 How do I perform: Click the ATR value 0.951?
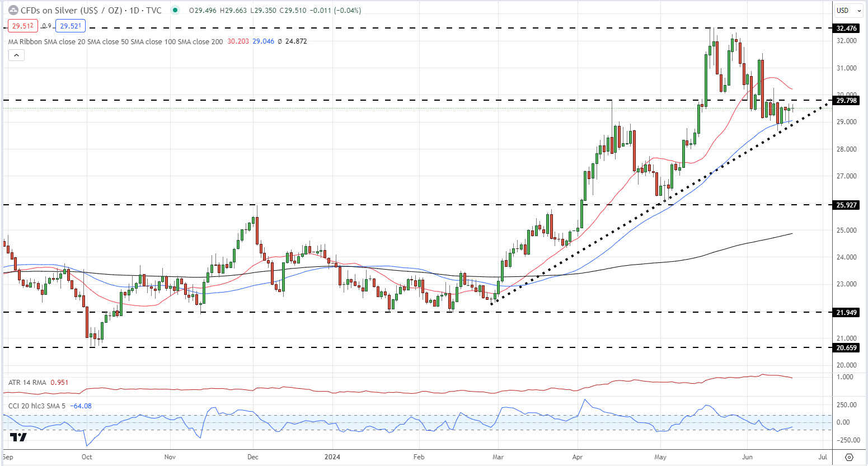[x=59, y=383]
